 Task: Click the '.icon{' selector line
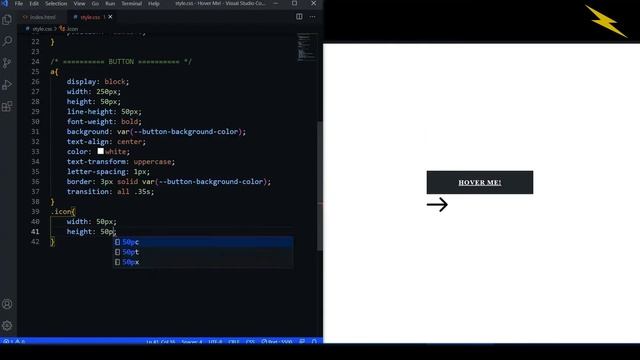[x=63, y=212]
